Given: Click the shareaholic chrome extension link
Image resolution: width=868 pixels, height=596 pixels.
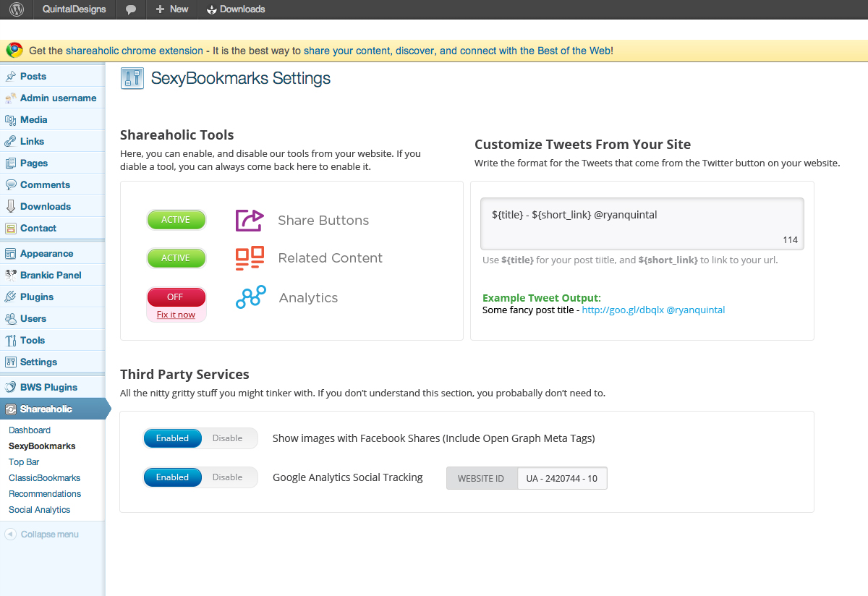Looking at the screenshot, I should (135, 51).
